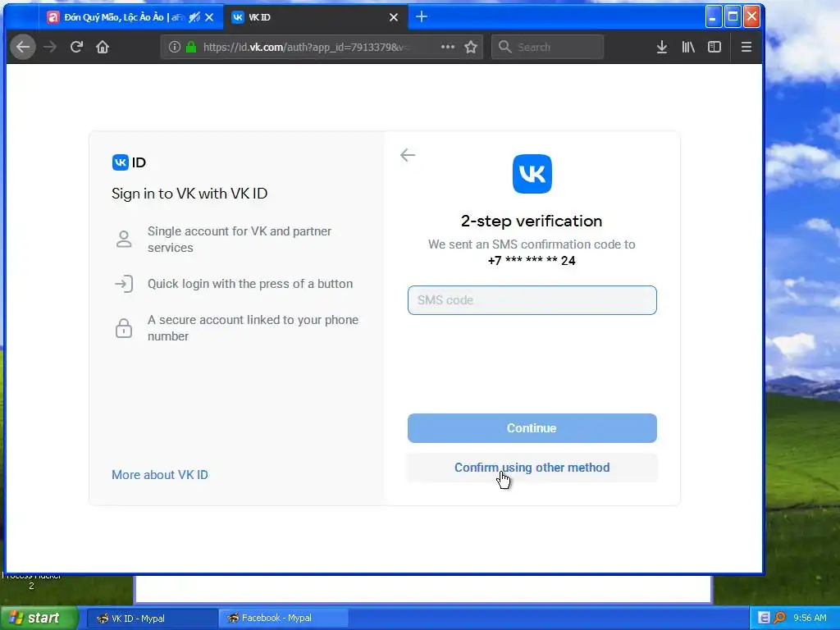Go back using the form's left arrow

click(x=408, y=155)
